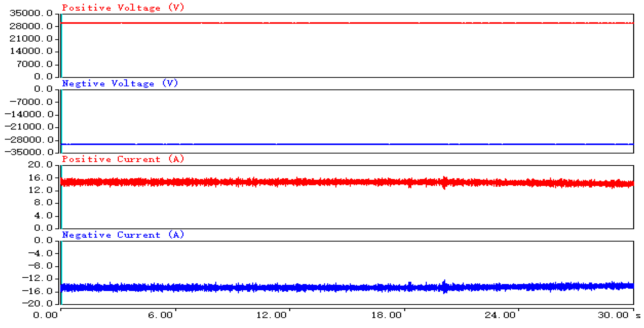
Task: Click the Negative Current (A) plot title
Action: (x=123, y=234)
